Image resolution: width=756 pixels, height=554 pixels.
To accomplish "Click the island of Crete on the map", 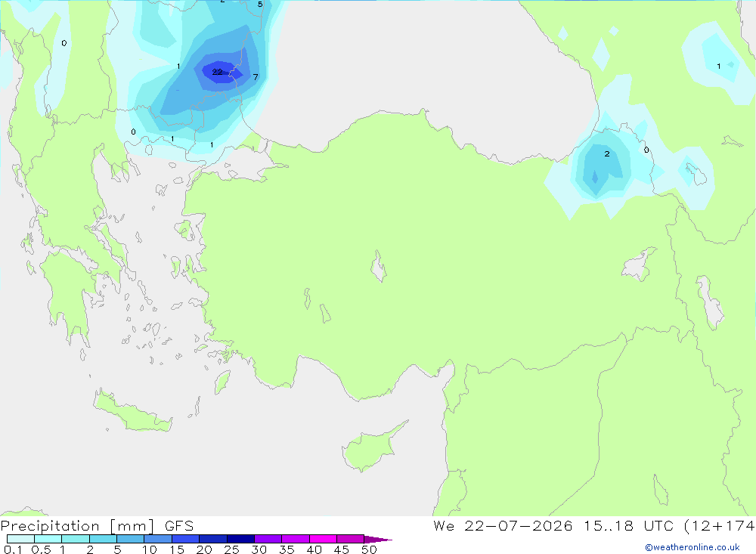I will tap(132, 412).
